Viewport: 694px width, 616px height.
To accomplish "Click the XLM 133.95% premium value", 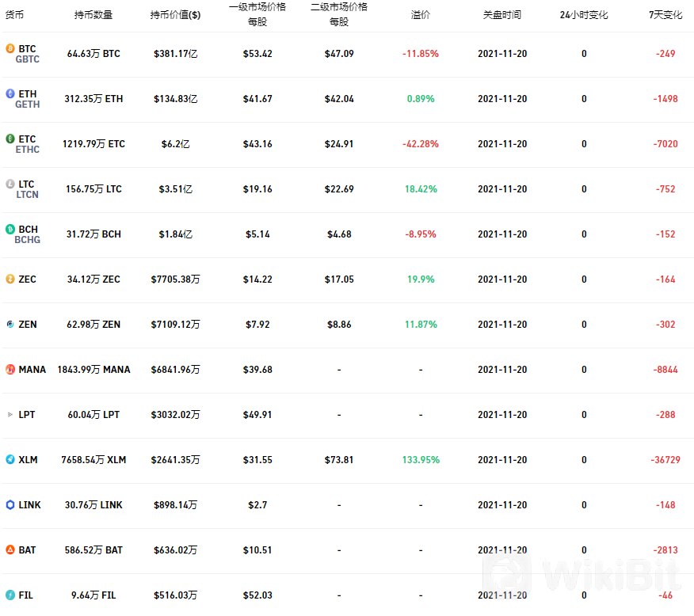I will (421, 460).
